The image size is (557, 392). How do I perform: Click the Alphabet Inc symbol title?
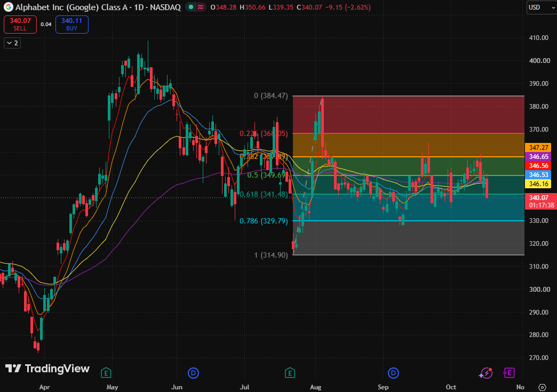point(98,7)
